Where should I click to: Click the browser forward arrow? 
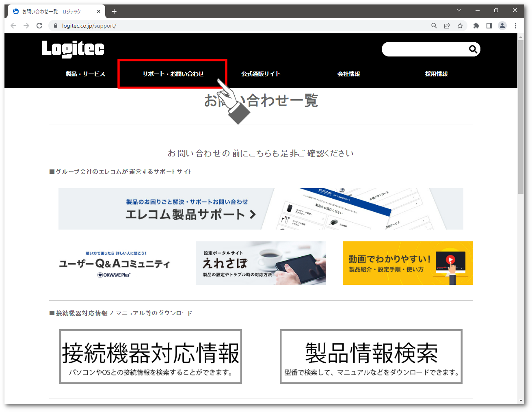click(26, 26)
